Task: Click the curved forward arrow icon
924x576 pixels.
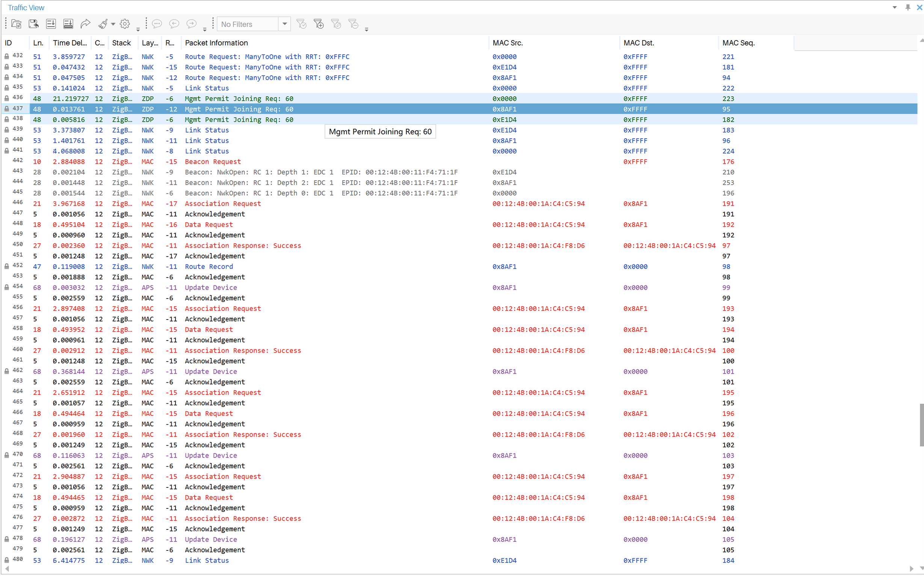Action: (85, 24)
